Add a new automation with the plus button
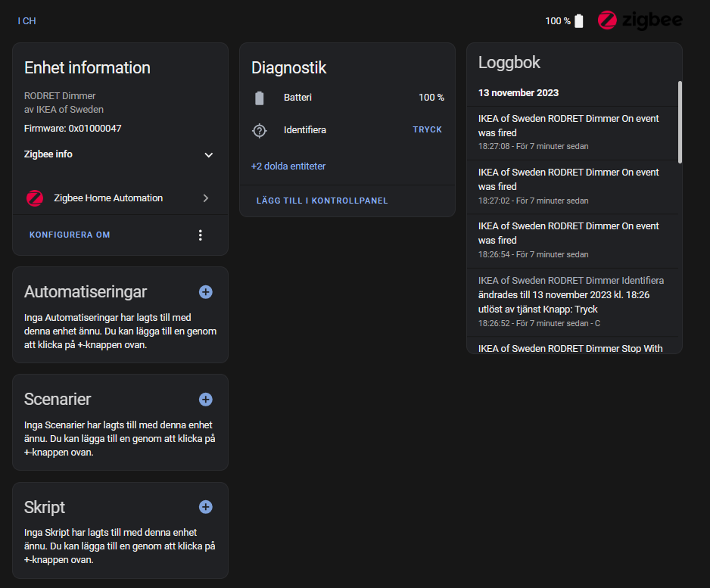This screenshot has width=710, height=588. tap(206, 292)
